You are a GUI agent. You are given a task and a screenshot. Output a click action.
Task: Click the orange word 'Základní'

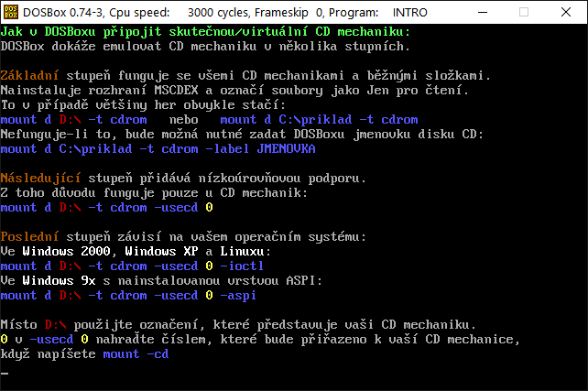coord(29,76)
